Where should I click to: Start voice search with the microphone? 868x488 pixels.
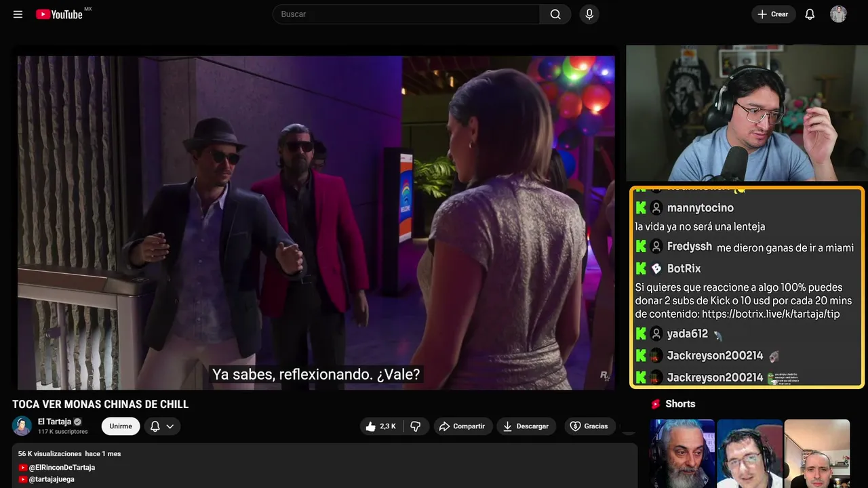click(x=589, y=14)
